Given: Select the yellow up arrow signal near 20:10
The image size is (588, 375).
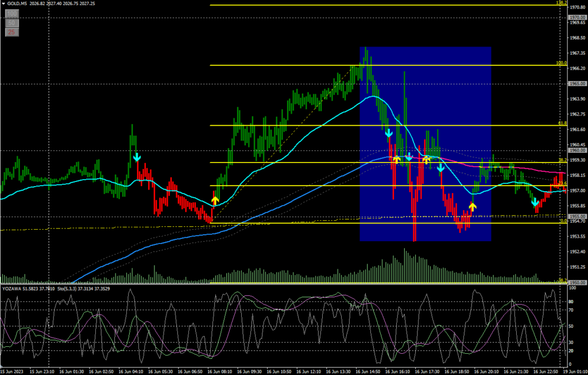Looking at the screenshot, I should tap(473, 207).
